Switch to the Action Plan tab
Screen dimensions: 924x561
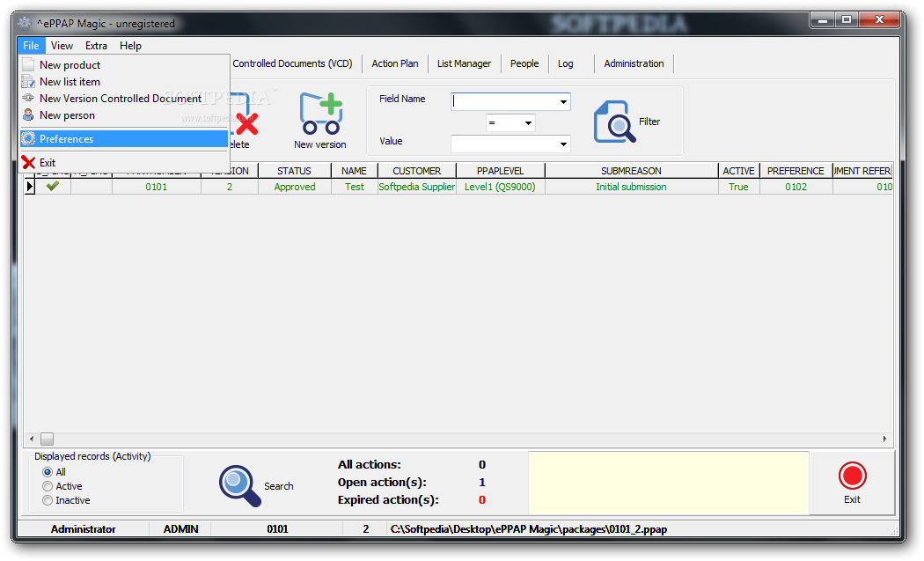(x=395, y=63)
